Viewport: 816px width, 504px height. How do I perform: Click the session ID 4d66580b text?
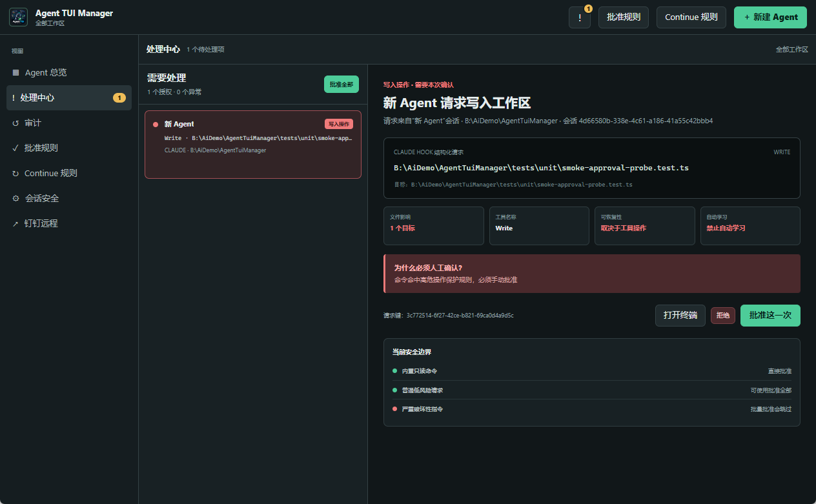pos(646,121)
